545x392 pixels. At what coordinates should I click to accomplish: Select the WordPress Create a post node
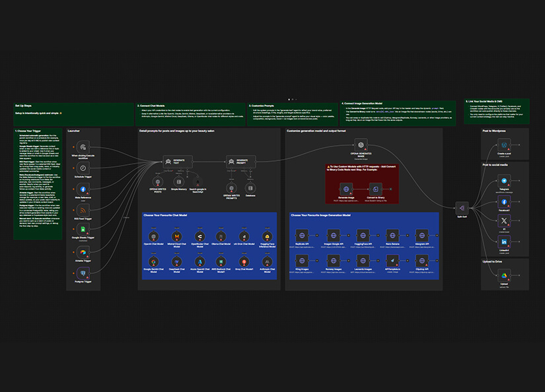pos(504,145)
